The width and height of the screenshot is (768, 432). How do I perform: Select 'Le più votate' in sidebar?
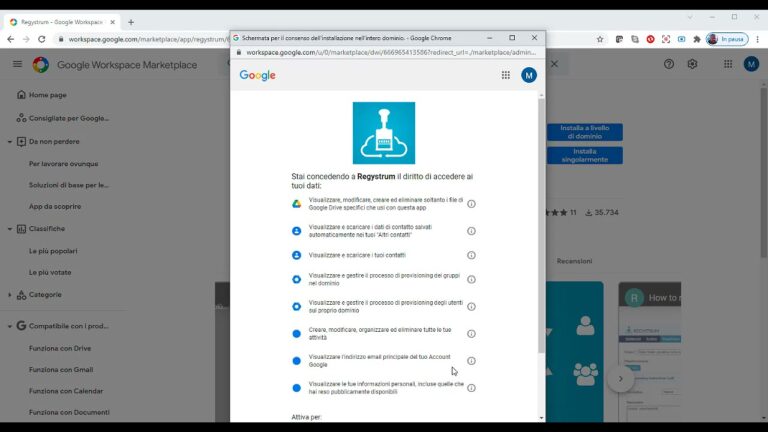pos(50,272)
